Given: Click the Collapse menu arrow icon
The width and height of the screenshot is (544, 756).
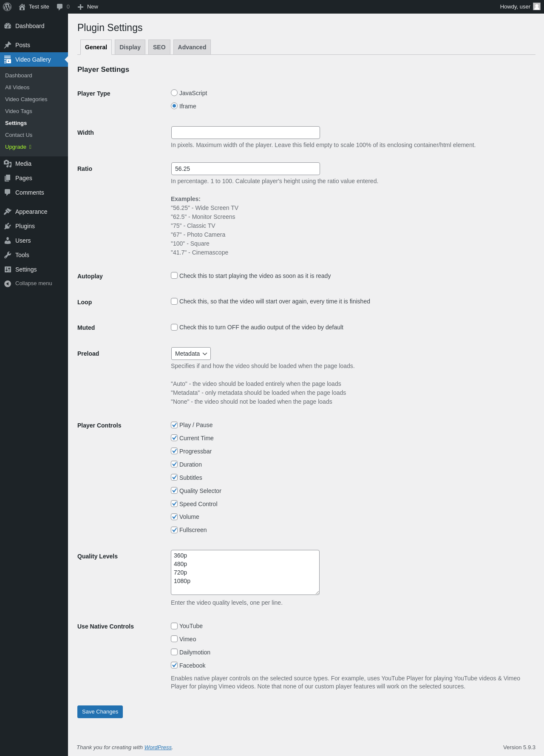Looking at the screenshot, I should [8, 283].
